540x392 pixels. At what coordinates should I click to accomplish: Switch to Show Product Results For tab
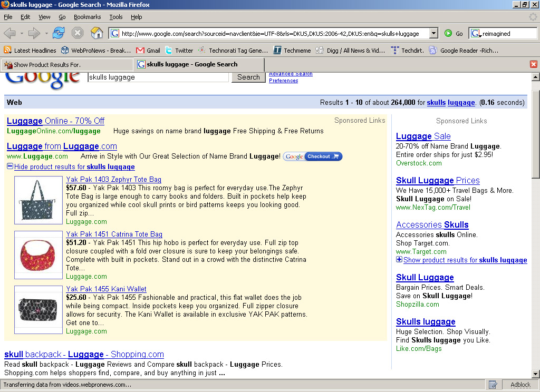click(x=66, y=65)
